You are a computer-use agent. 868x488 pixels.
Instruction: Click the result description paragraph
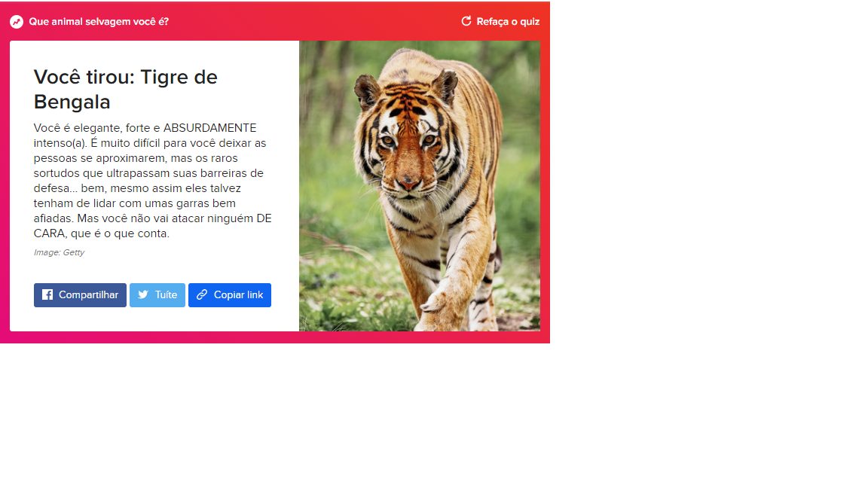[x=153, y=181]
